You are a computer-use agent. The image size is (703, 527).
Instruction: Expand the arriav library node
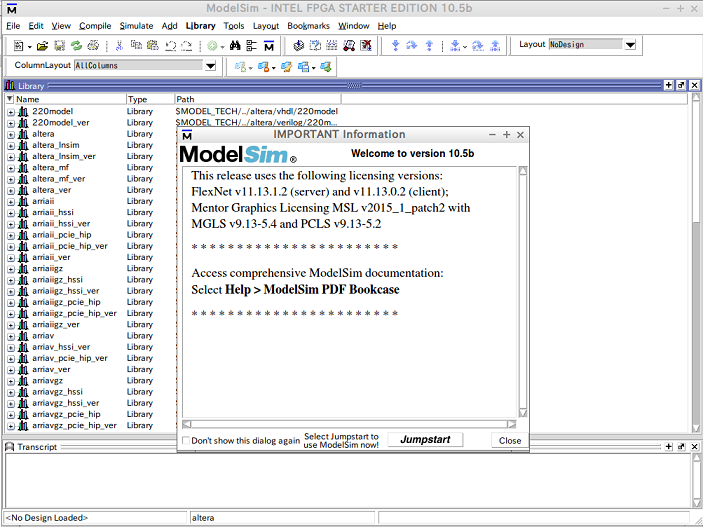pyautogui.click(x=11, y=336)
